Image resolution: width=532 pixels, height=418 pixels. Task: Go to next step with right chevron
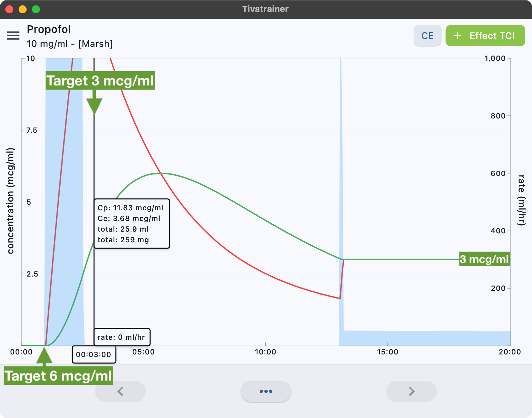coord(411,391)
